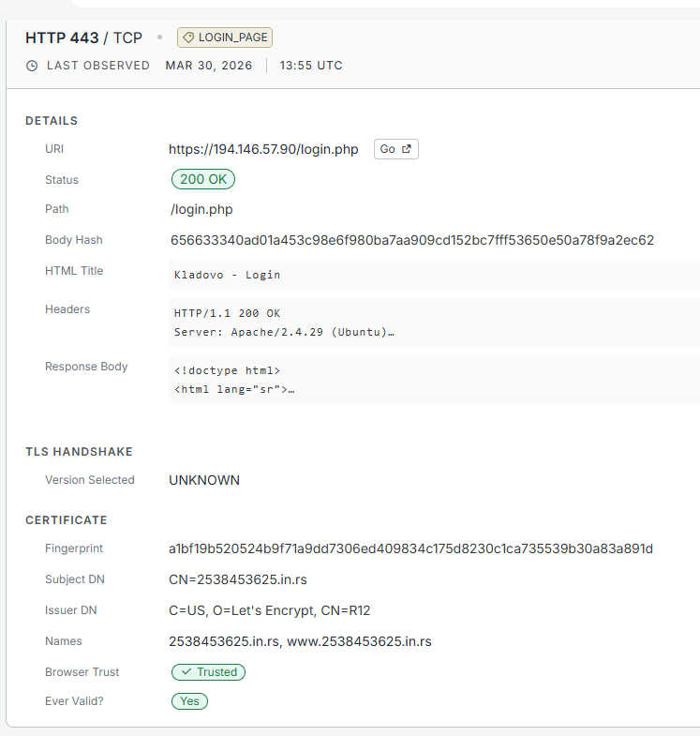Click the MAR 30, 2026 date
Image resolution: width=700 pixels, height=736 pixels.
tap(209, 66)
